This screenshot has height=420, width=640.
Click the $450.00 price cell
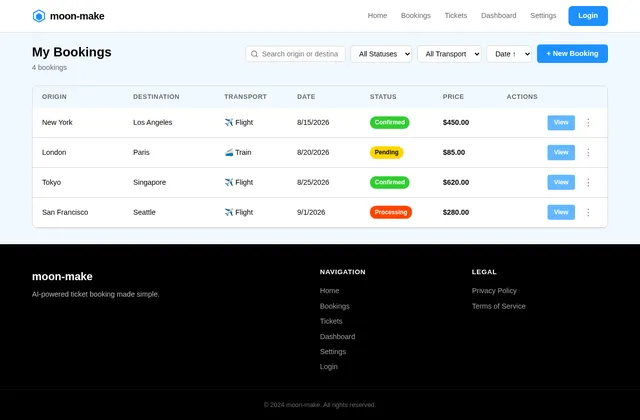coord(456,122)
